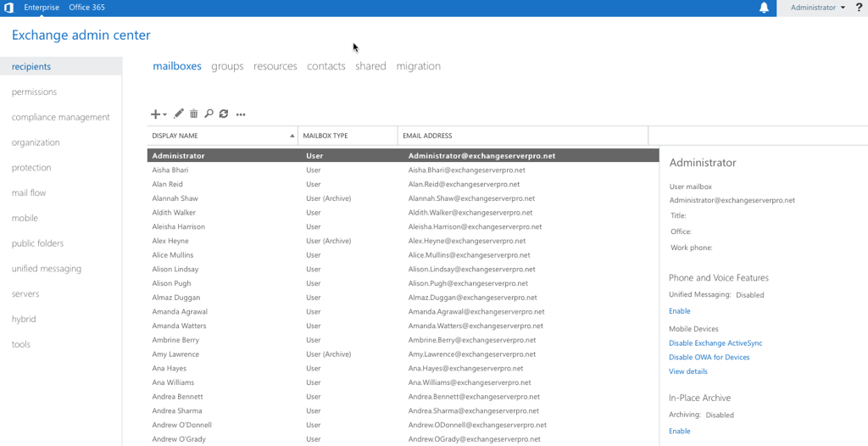868x446 pixels.
Task: Open public folders section
Action: tap(37, 244)
